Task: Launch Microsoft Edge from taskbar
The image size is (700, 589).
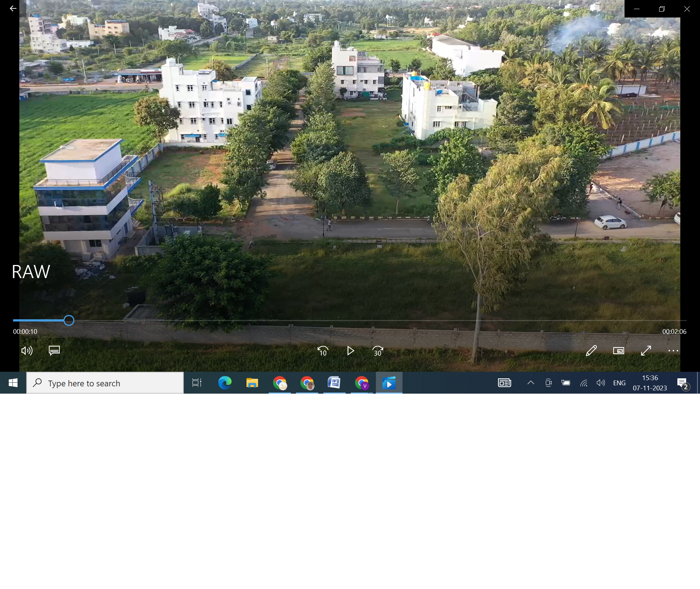Action: [225, 383]
